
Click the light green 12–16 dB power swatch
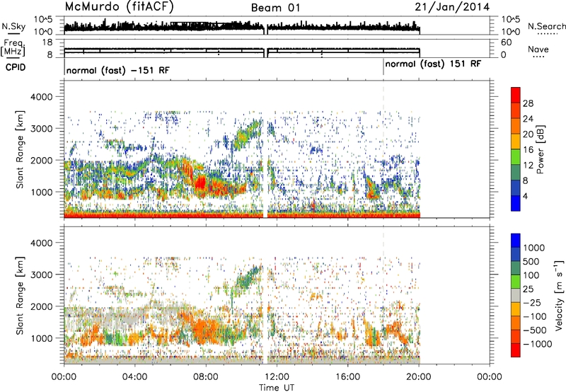[516, 156]
